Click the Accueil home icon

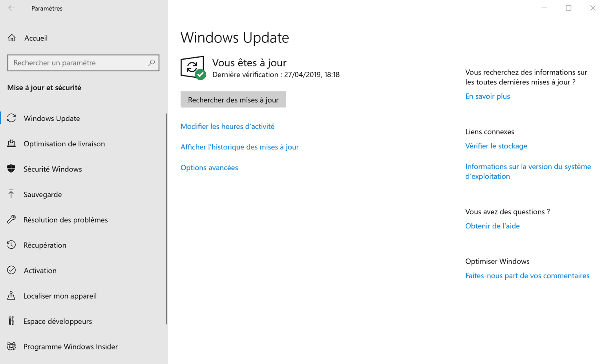[x=12, y=38]
